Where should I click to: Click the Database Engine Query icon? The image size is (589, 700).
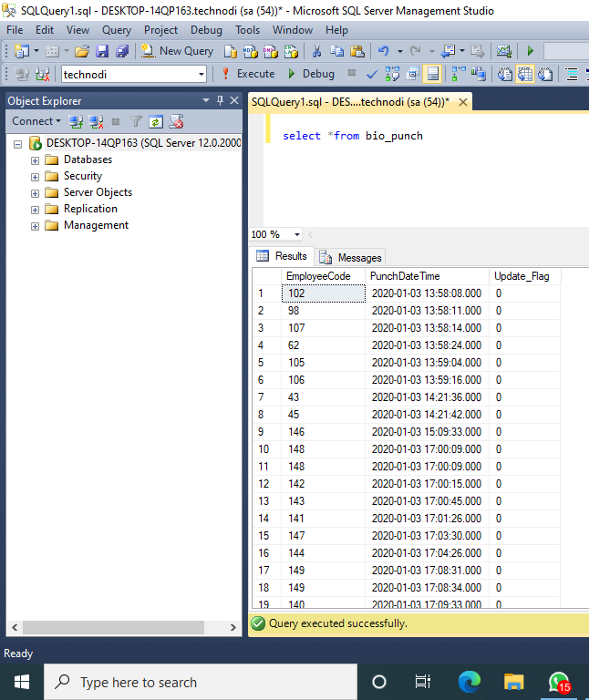[x=230, y=51]
